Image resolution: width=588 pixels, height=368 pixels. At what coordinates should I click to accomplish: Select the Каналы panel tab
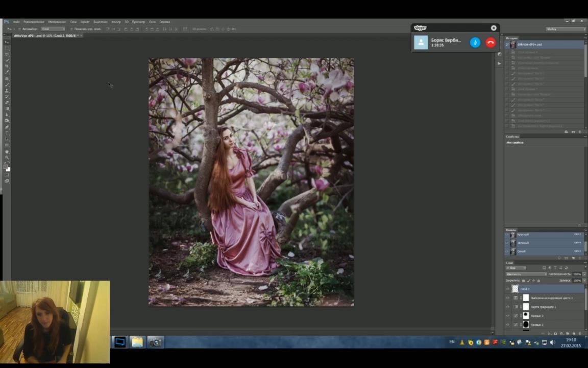(x=511, y=230)
